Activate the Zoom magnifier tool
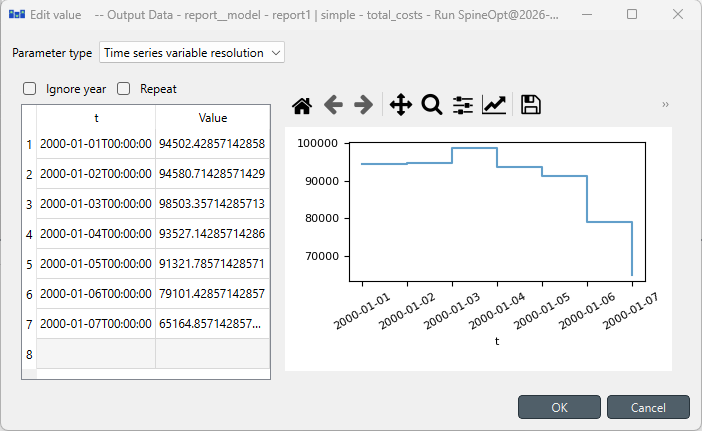702x431 pixels. coord(432,105)
